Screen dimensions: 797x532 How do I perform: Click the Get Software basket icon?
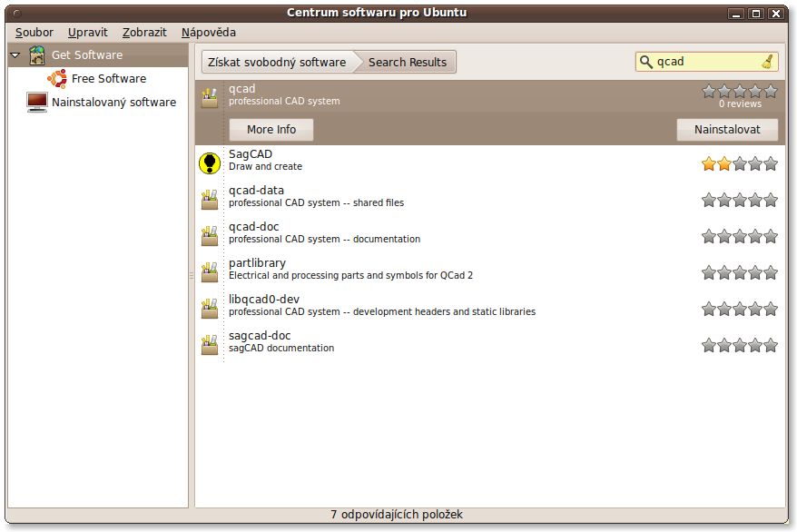click(37, 54)
